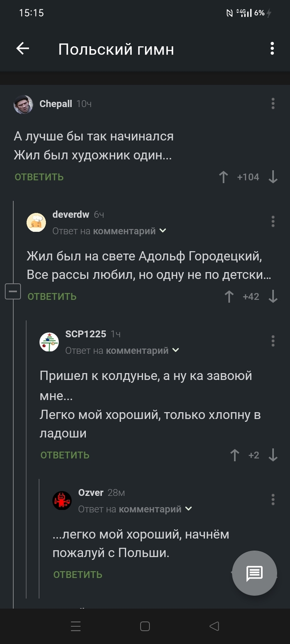Open the three-dot menu in the title bar
The height and width of the screenshot is (644, 290).
pyautogui.click(x=272, y=49)
